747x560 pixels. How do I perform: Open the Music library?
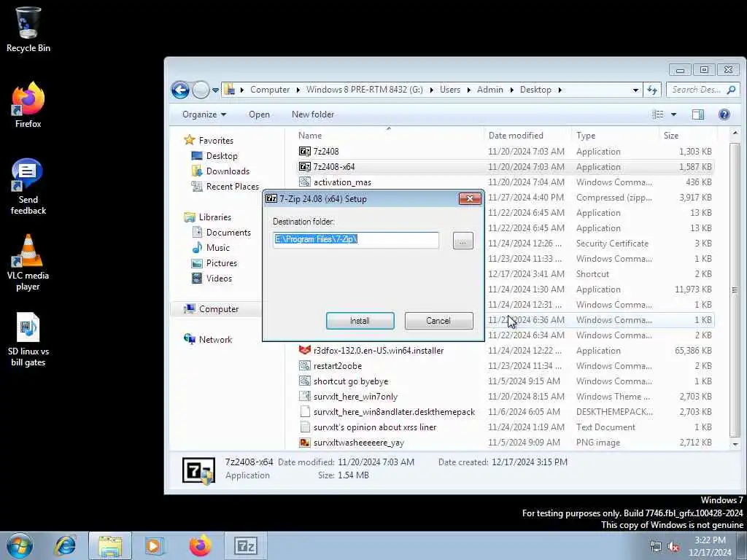pos(211,248)
